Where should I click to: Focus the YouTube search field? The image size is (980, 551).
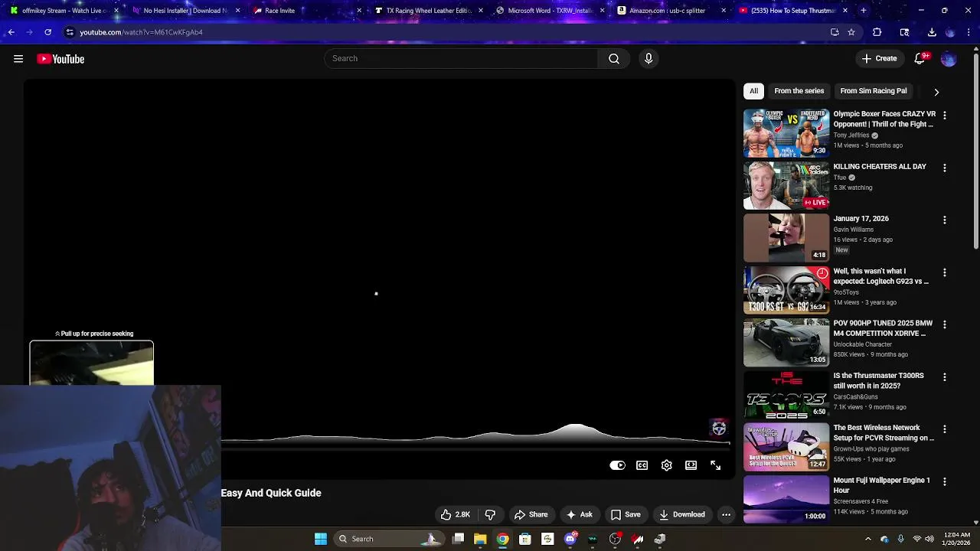[x=461, y=59]
